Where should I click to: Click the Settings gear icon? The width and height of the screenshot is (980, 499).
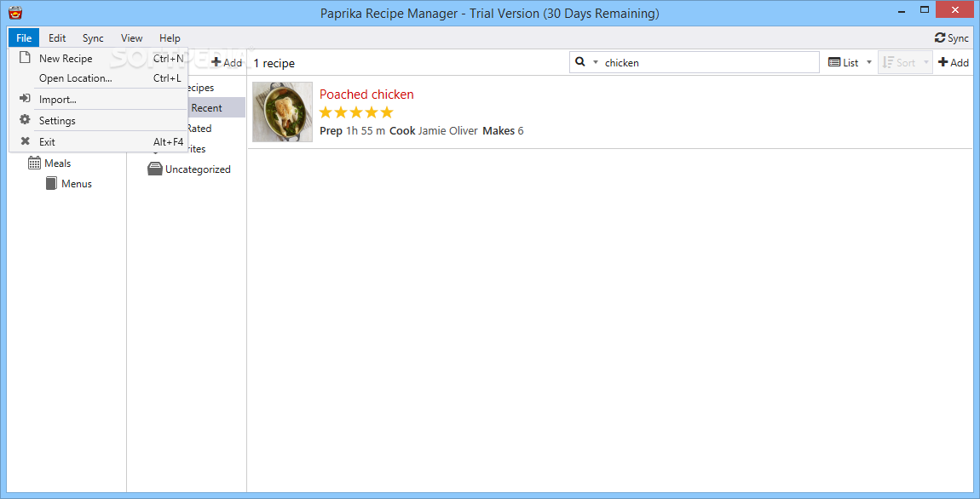(25, 120)
